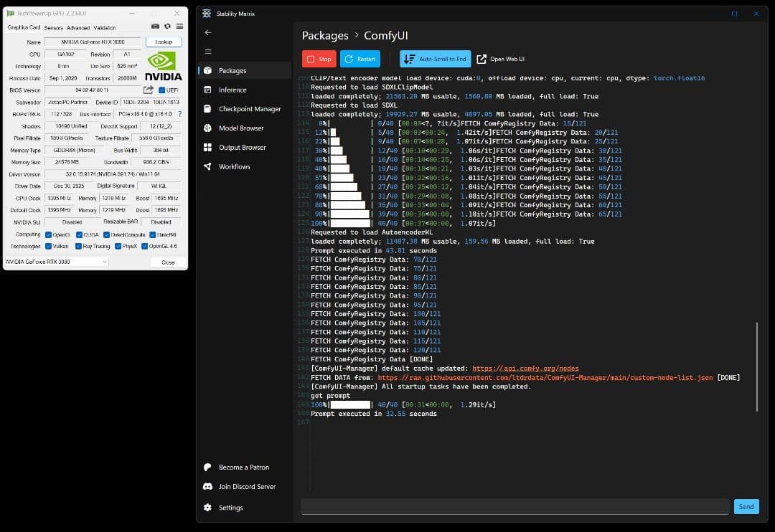
Task: Open the NVIDIA GeForce RTX 3090 dropdown
Action: coord(56,262)
